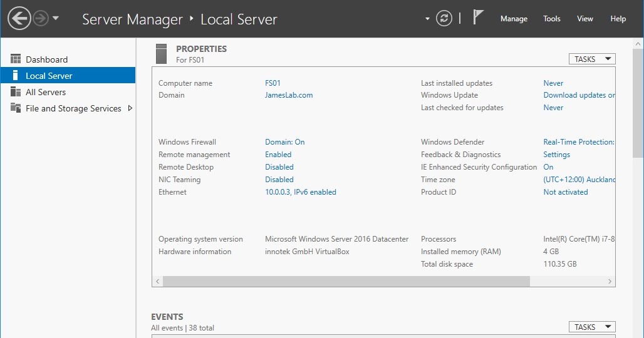Open the Tools menu

tap(552, 19)
